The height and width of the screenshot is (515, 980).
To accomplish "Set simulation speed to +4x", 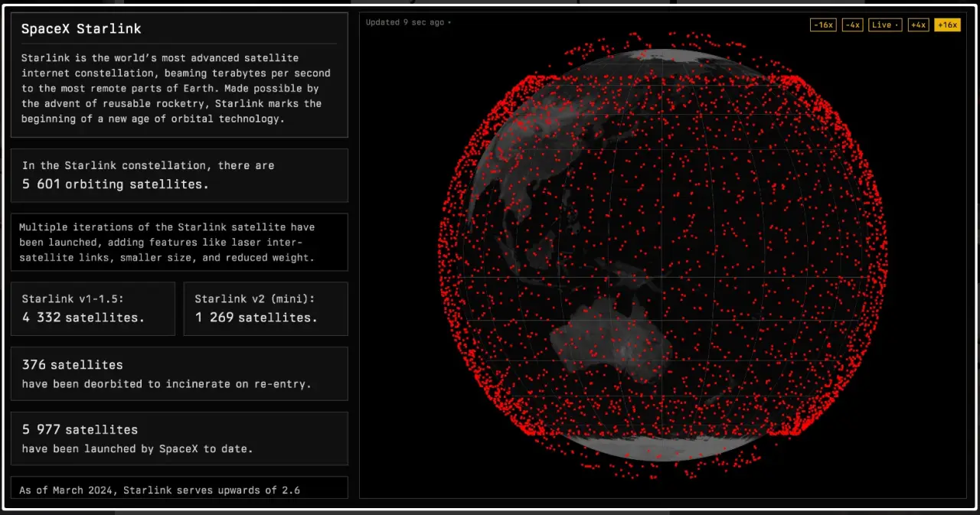I will [x=918, y=24].
